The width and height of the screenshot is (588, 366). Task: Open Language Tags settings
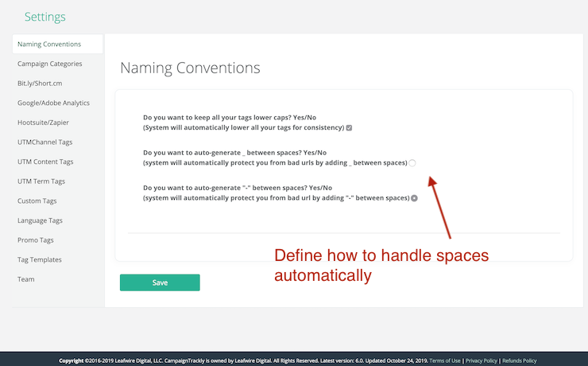40,220
